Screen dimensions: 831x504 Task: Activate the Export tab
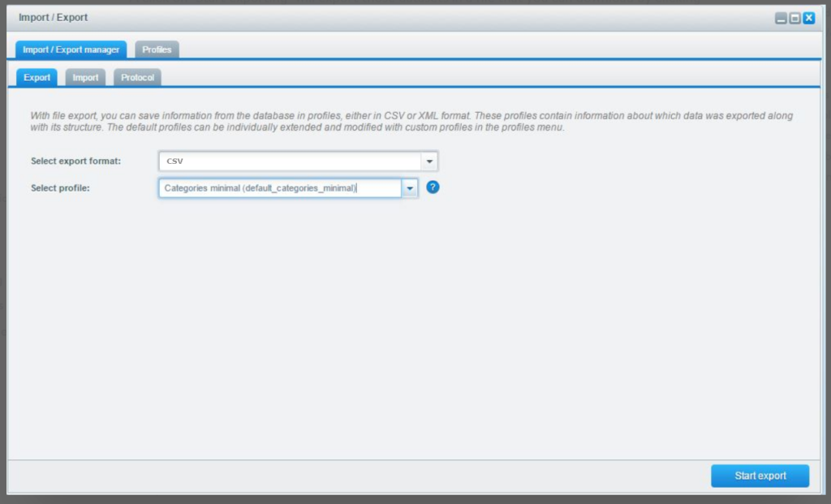click(36, 77)
